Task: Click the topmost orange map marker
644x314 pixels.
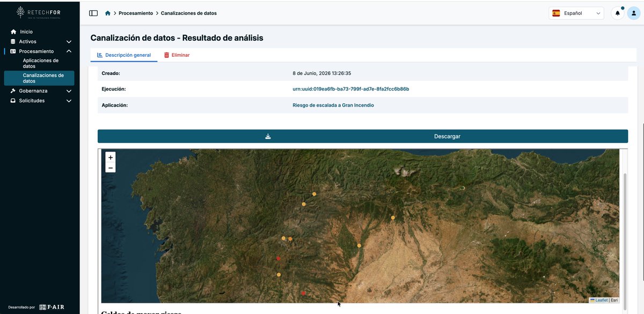Action: (314, 194)
